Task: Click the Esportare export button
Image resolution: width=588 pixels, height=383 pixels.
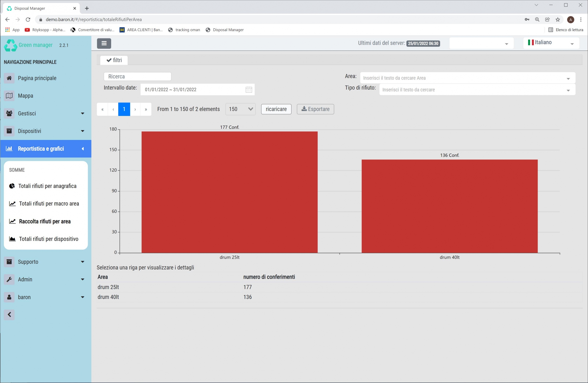Action: tap(315, 109)
